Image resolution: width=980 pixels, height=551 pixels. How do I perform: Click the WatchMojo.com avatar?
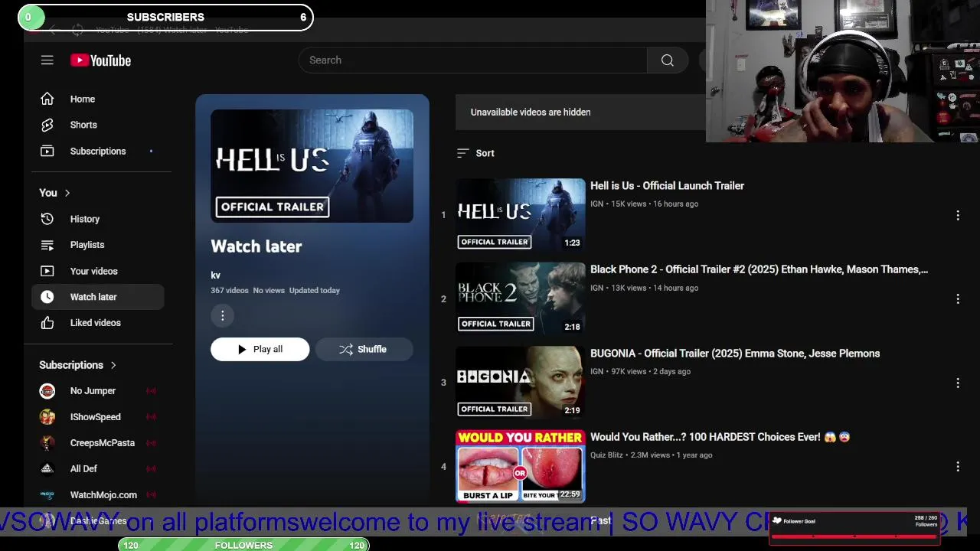(47, 495)
